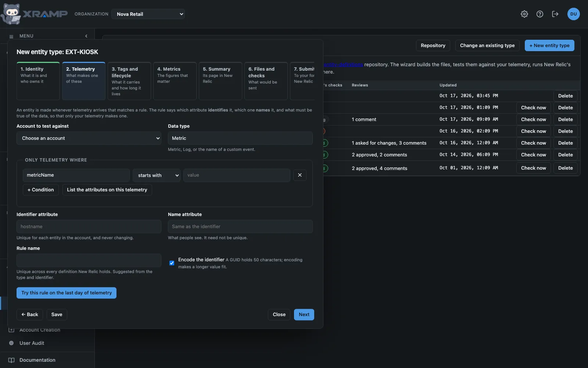Screen dimensions: 588x368
Task: Go to step 6. Files and checks
Action: click(266, 81)
